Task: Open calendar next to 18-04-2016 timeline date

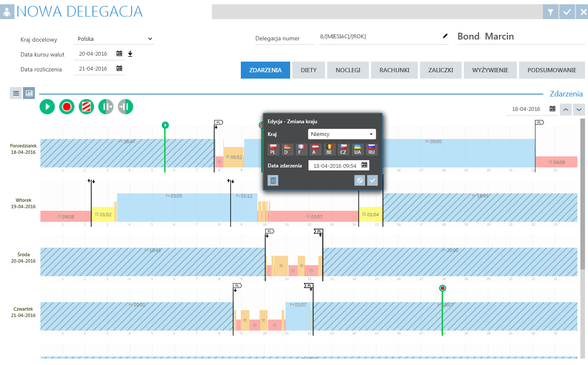Action: click(x=552, y=109)
